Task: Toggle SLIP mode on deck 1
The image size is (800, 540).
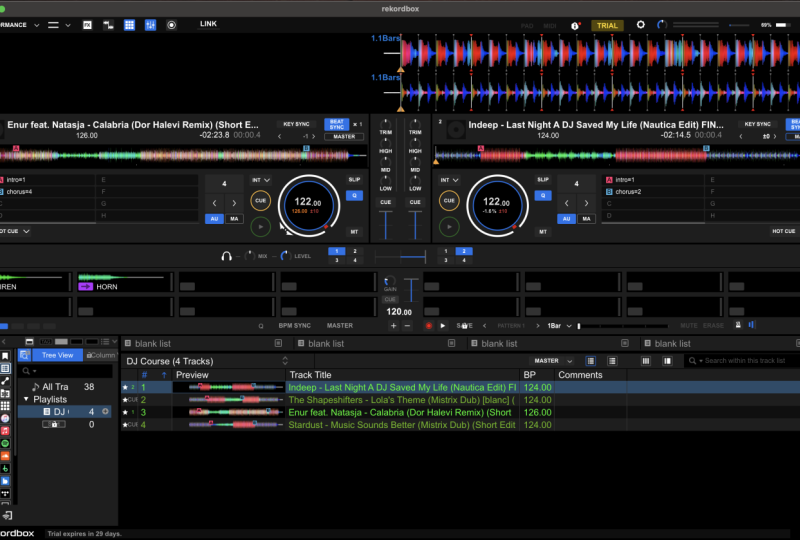Action: point(354,180)
